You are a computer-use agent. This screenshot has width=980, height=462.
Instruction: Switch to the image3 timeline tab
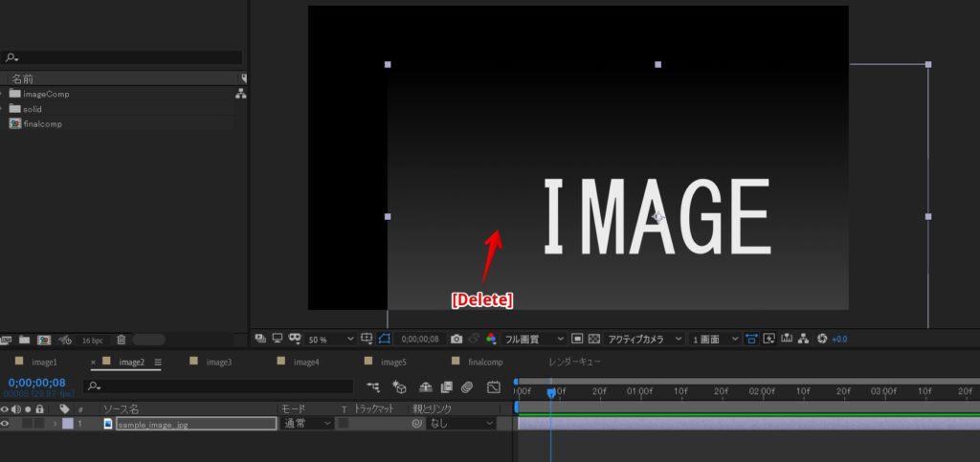pyautogui.click(x=218, y=363)
